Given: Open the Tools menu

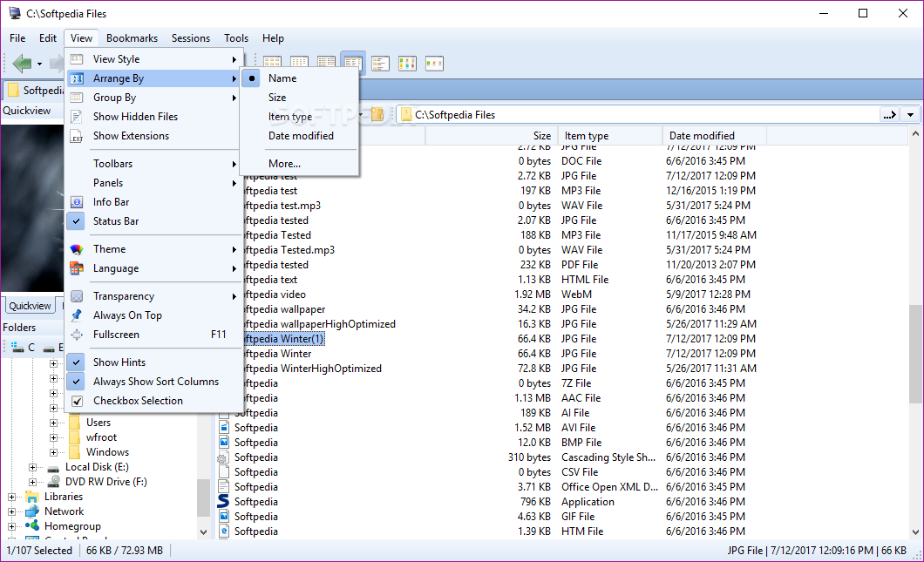Looking at the screenshot, I should pos(235,38).
